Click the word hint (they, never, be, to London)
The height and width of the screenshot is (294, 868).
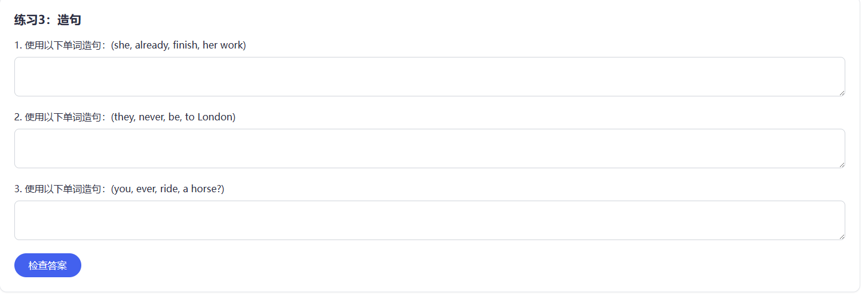(173, 117)
